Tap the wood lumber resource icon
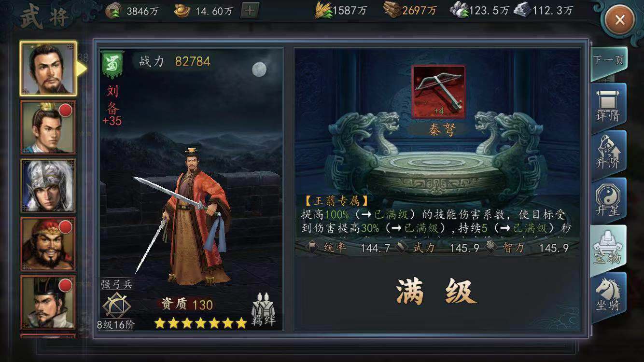 392,10
